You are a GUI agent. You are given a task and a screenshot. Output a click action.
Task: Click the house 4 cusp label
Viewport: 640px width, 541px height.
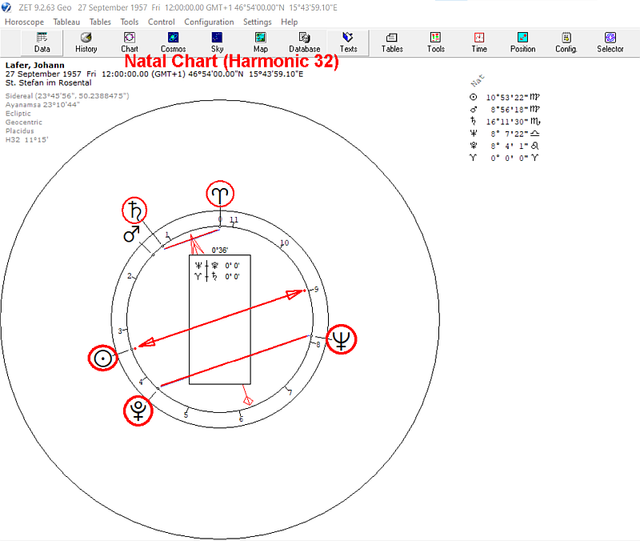tap(141, 382)
